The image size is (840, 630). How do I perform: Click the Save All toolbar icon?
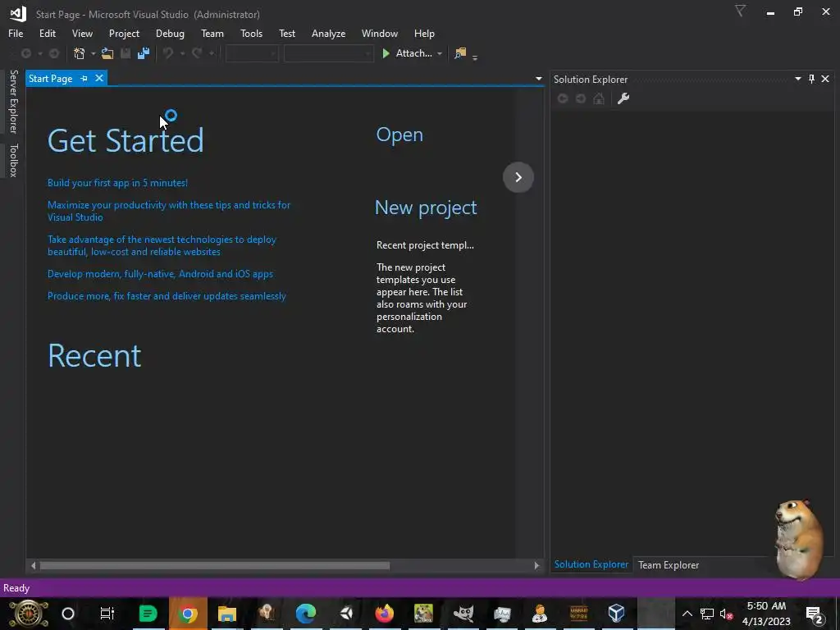144,53
